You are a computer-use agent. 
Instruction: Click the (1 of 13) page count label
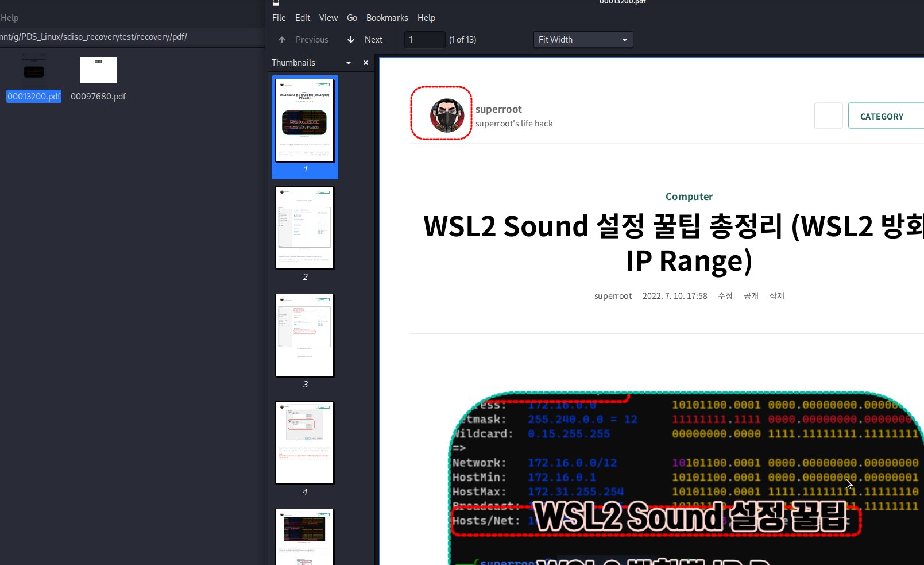coord(463,40)
